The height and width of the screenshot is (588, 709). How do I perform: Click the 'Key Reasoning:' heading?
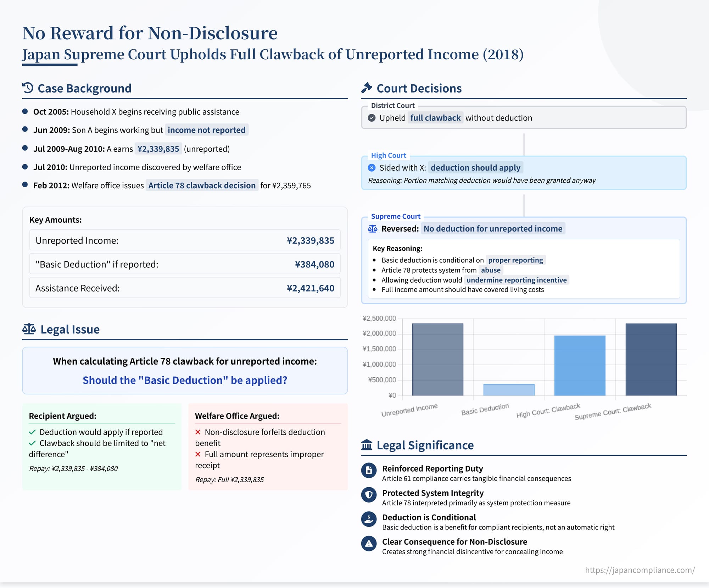tap(397, 249)
